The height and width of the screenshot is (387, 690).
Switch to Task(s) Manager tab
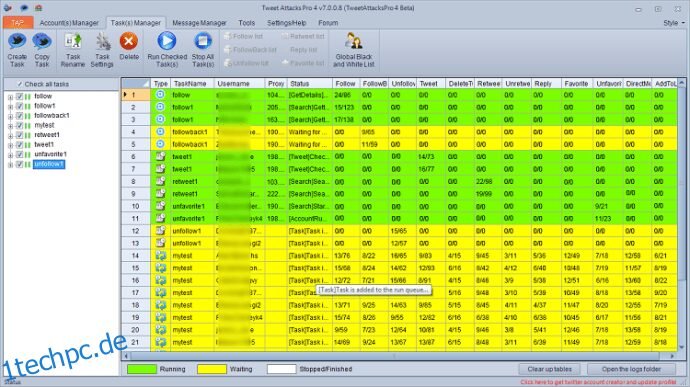[x=136, y=23]
